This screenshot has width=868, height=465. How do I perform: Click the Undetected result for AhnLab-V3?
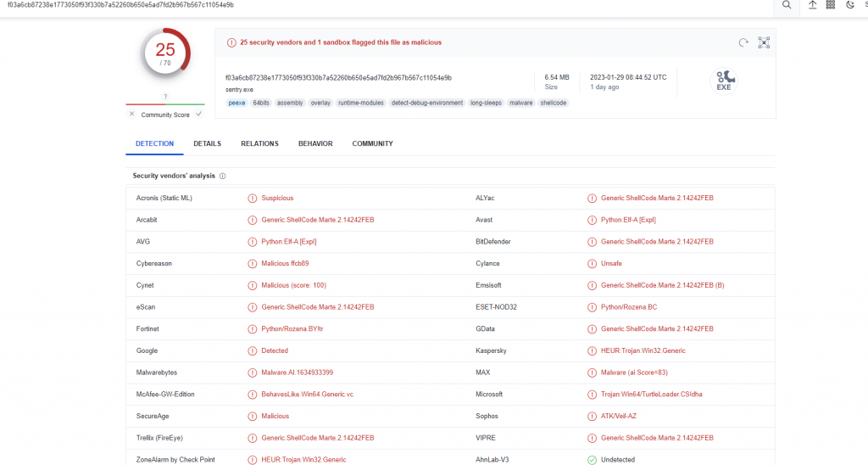click(x=618, y=460)
